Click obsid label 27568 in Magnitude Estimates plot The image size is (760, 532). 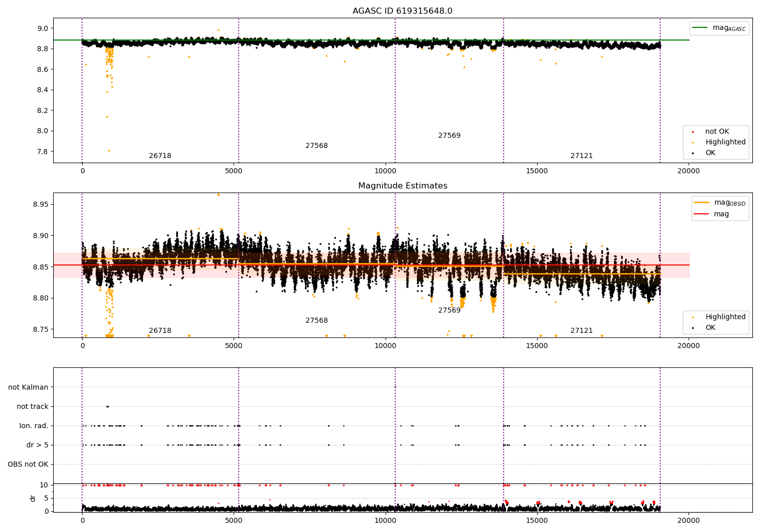tap(317, 321)
